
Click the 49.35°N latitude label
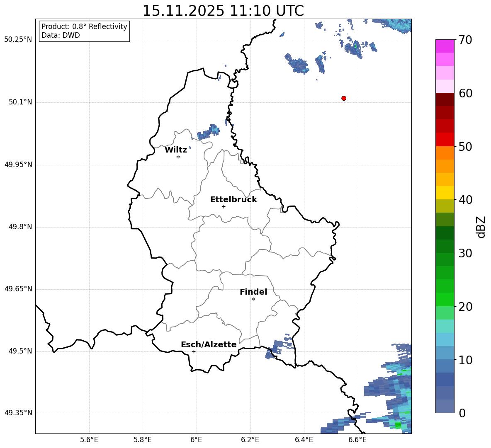point(18,413)
